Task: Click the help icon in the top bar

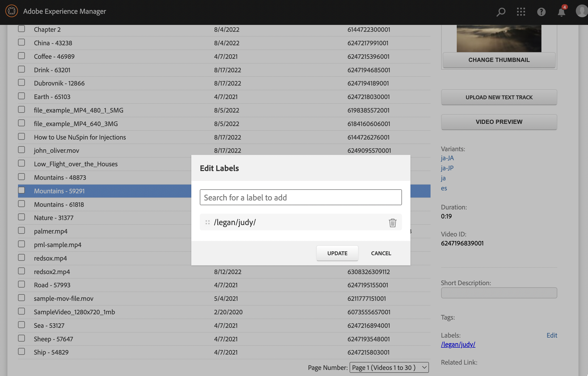Action: click(x=541, y=12)
